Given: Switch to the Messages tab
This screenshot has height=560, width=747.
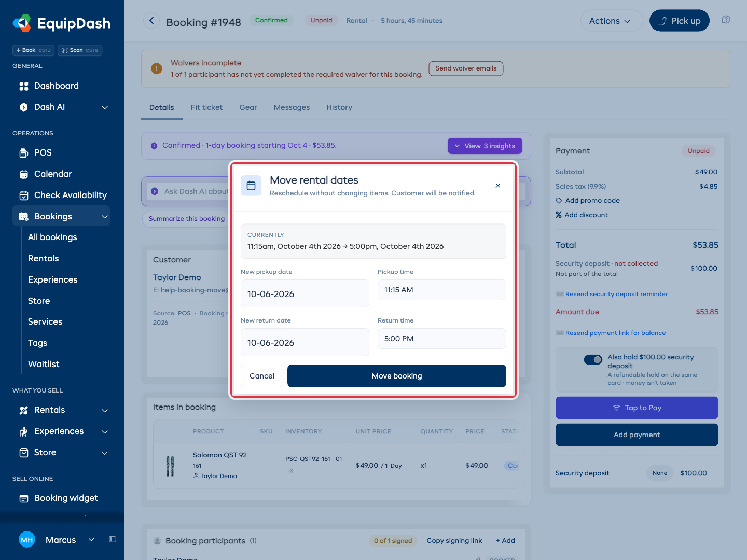Looking at the screenshot, I should click(292, 107).
